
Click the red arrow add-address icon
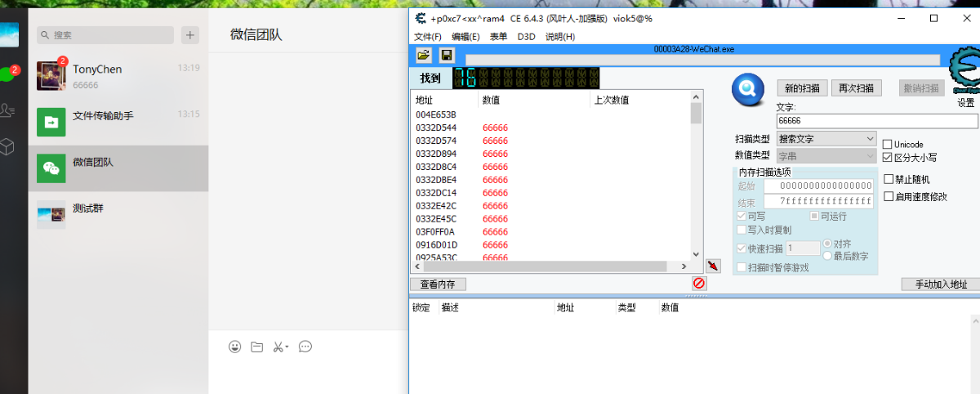point(713,266)
